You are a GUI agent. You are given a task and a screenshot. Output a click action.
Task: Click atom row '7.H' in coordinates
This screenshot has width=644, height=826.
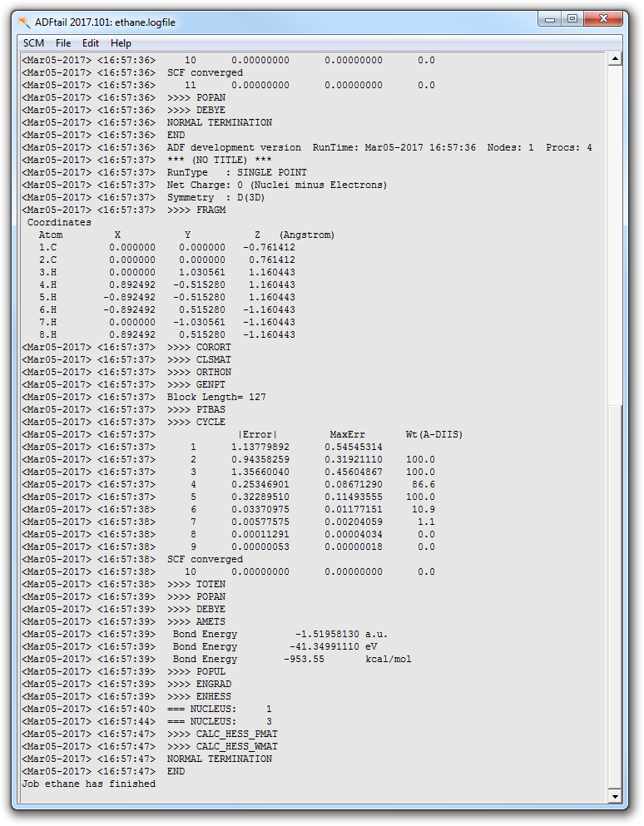pyautogui.click(x=166, y=322)
